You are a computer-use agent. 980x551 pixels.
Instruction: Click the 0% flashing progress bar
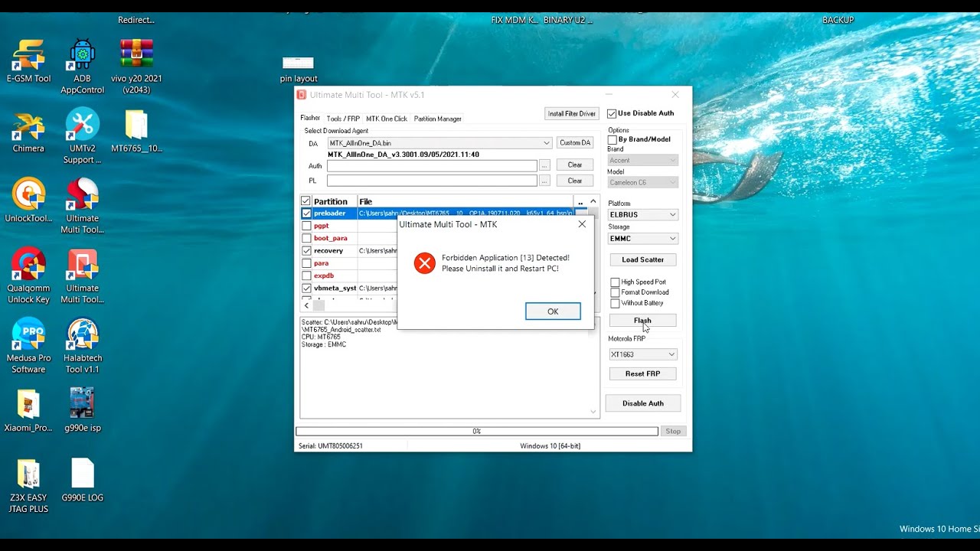click(x=477, y=432)
